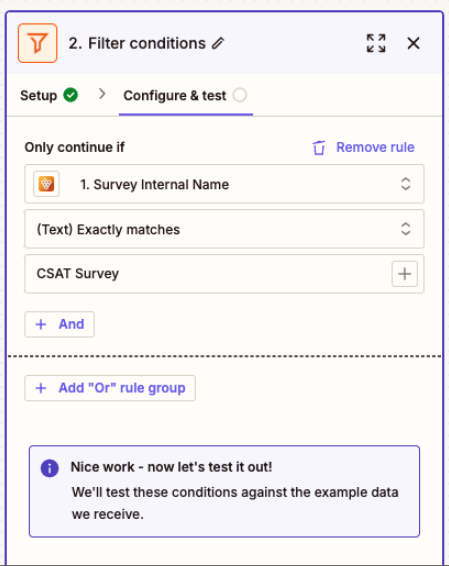
Task: Click into the CSAT Survey value field
Action: point(208,274)
